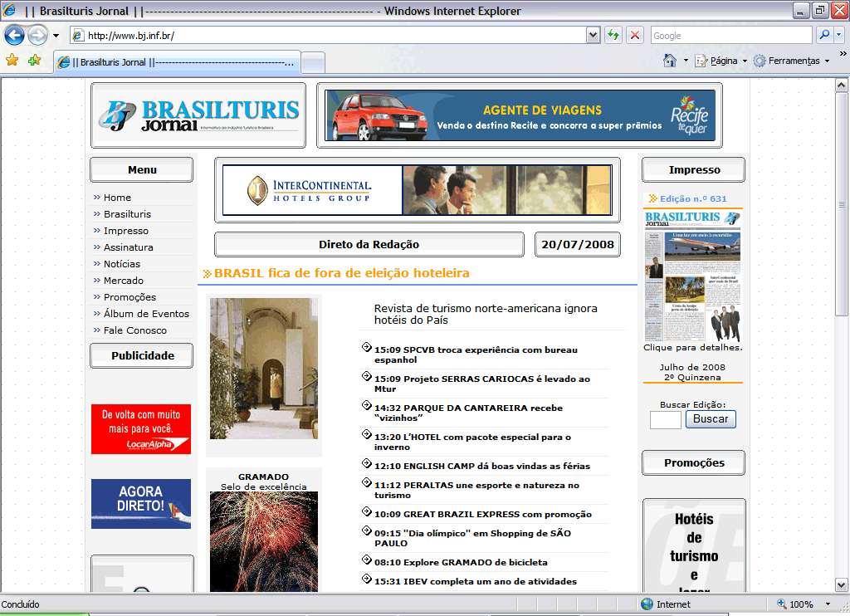Screen dimensions: 850x616
Task: Click the arrow icon beside IBEV news
Action: click(x=367, y=579)
